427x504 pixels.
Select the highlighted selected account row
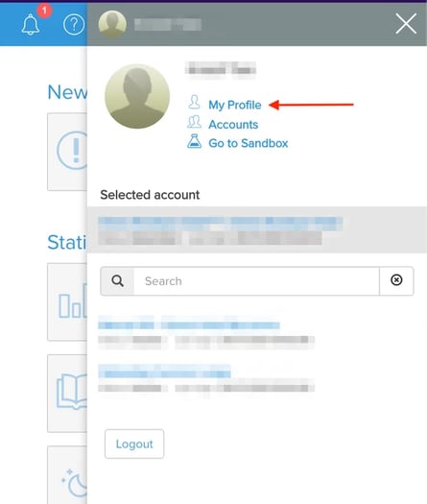257,229
